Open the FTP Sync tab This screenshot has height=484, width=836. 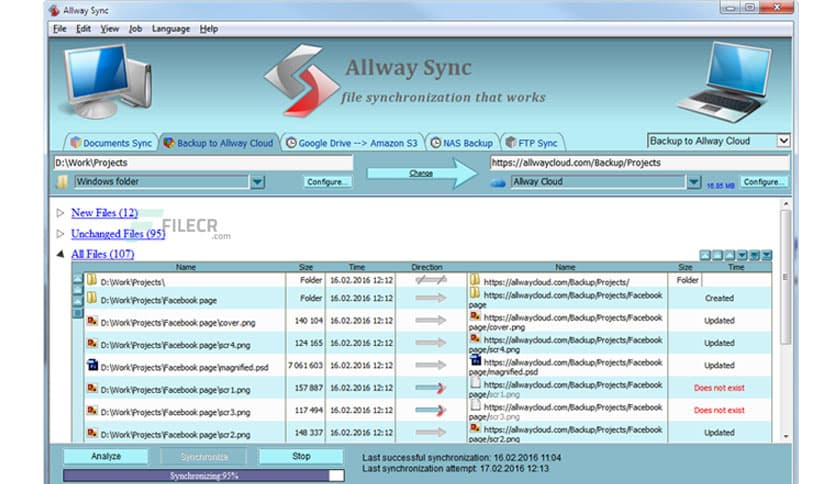532,143
